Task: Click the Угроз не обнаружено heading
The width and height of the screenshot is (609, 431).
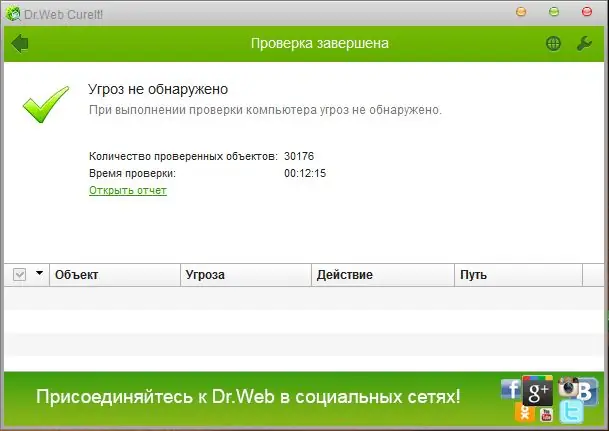Action: pos(158,89)
